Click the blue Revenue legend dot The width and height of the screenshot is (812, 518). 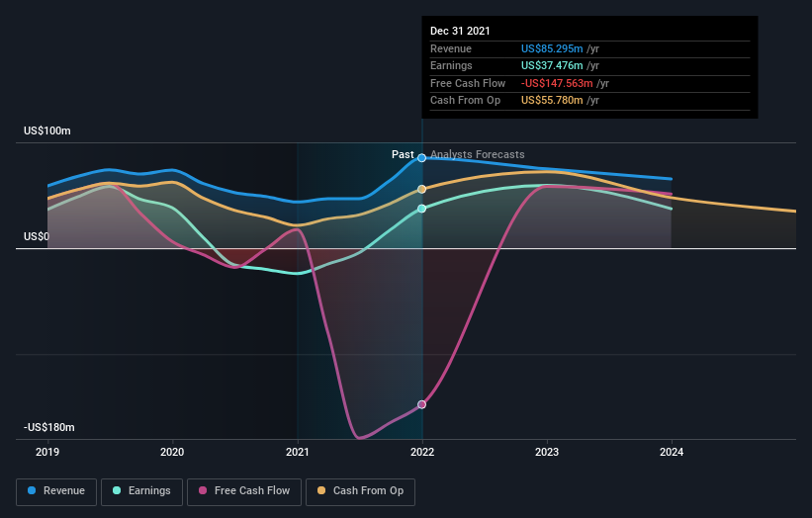[32, 490]
